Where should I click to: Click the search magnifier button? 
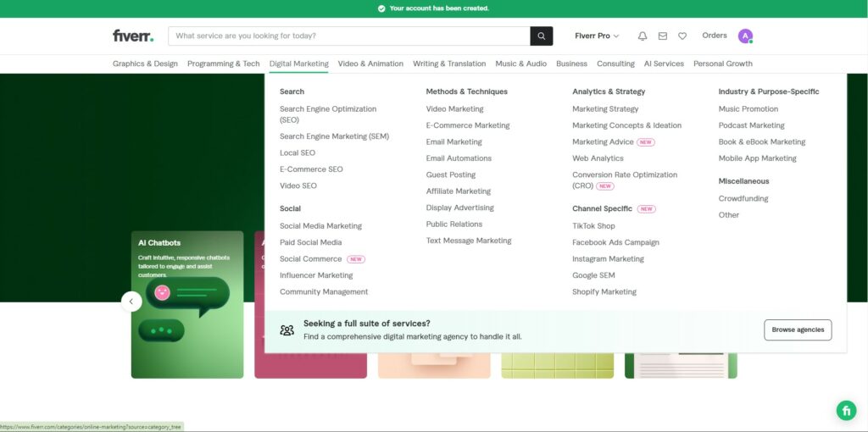(542, 36)
